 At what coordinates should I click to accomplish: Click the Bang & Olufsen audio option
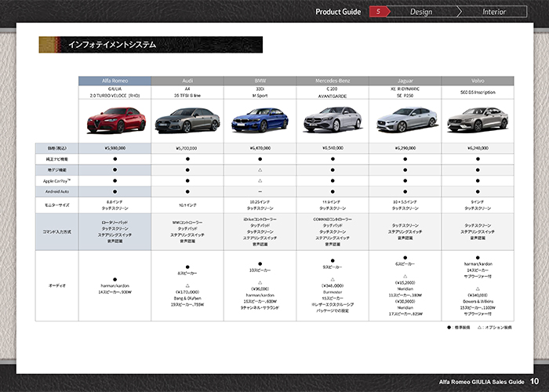coord(187,298)
